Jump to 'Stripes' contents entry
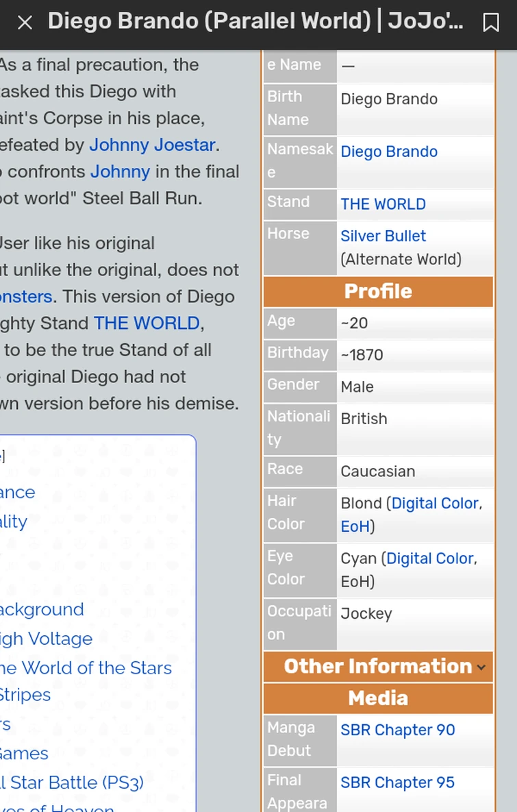Screen dimensions: 517x812 point(25,695)
